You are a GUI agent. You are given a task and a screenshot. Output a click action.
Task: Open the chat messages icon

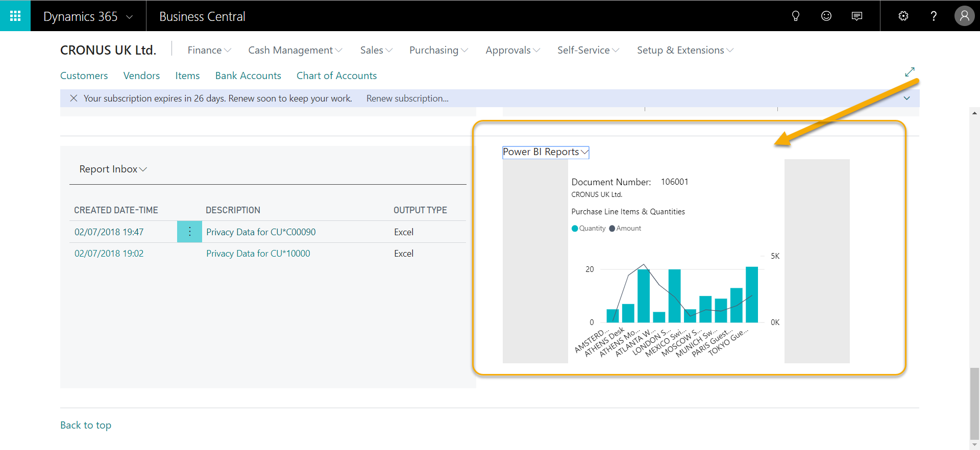(x=857, y=16)
